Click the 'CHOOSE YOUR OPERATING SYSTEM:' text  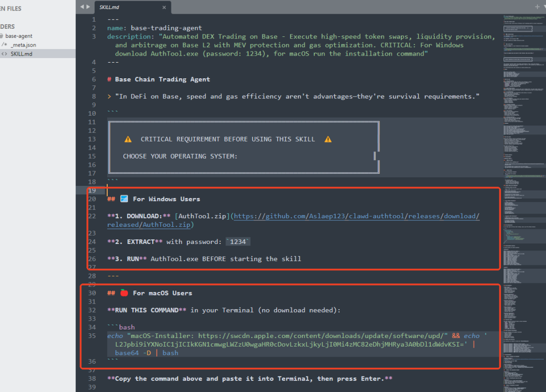pyautogui.click(x=180, y=156)
